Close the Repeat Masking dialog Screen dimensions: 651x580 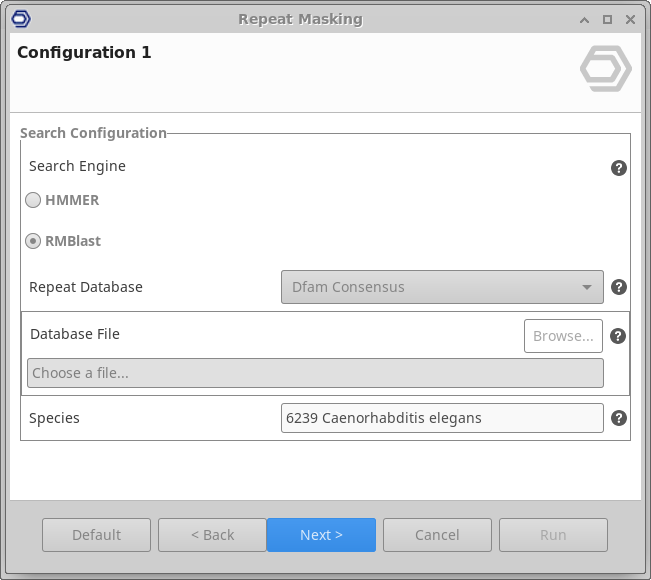(x=631, y=19)
